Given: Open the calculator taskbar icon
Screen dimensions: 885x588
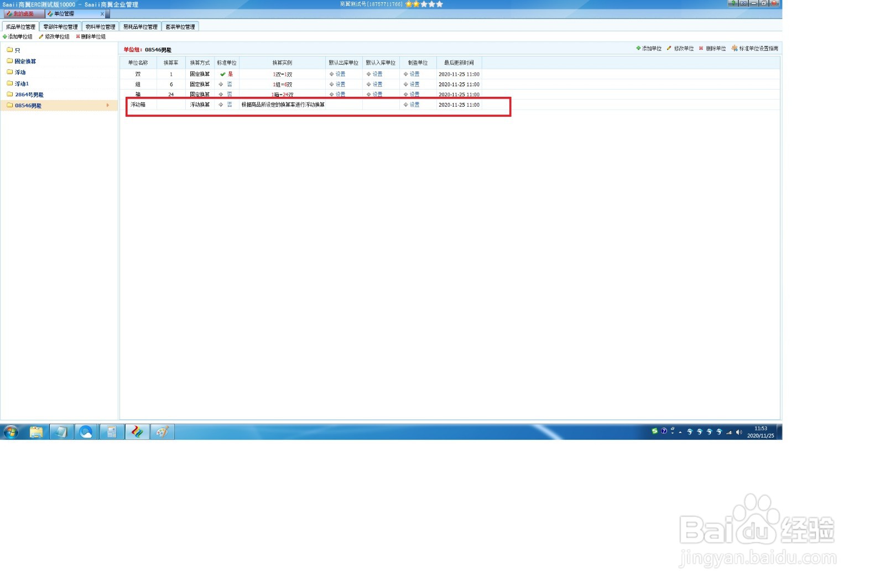Looking at the screenshot, I should click(x=112, y=432).
